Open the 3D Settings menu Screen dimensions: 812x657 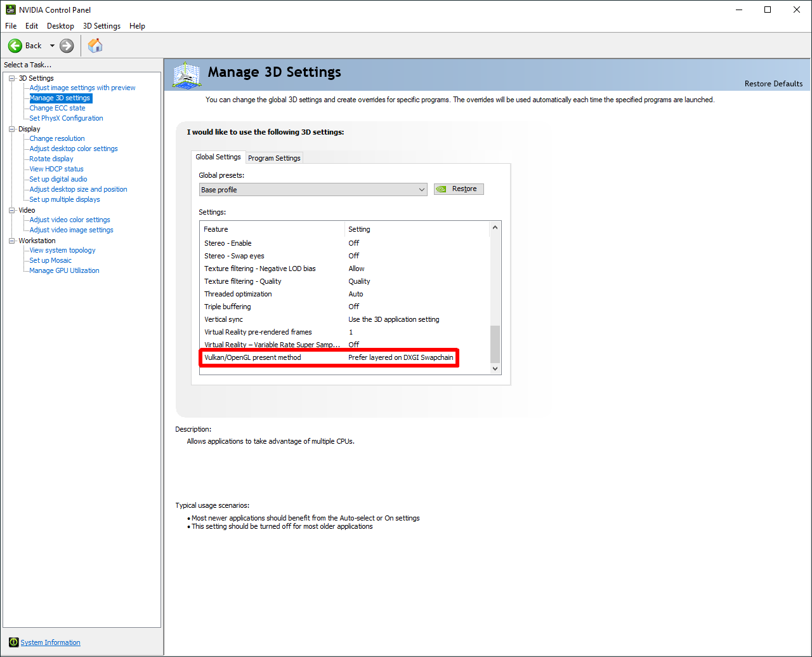click(x=101, y=26)
